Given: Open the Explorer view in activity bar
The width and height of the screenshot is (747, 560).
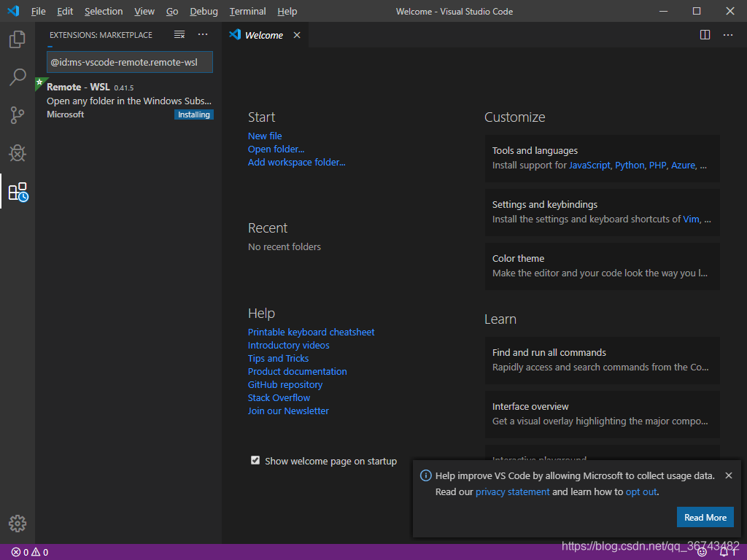Looking at the screenshot, I should click(18, 39).
